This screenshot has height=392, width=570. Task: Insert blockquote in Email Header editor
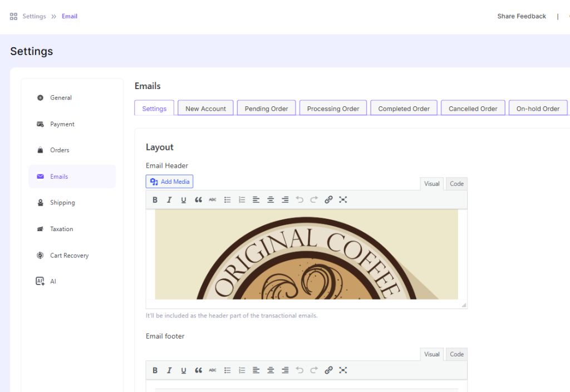(198, 200)
